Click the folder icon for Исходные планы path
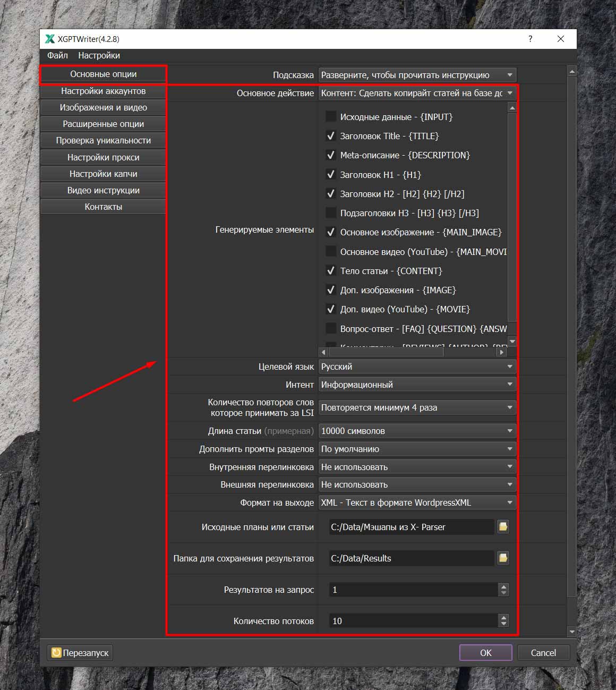The image size is (616, 690). click(x=502, y=527)
